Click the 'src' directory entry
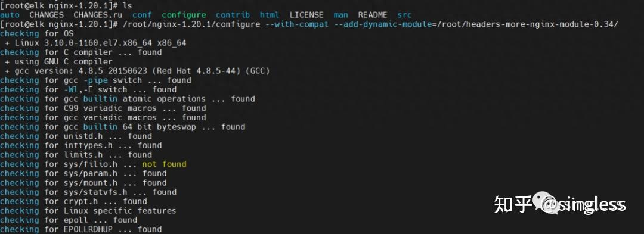 [x=404, y=15]
